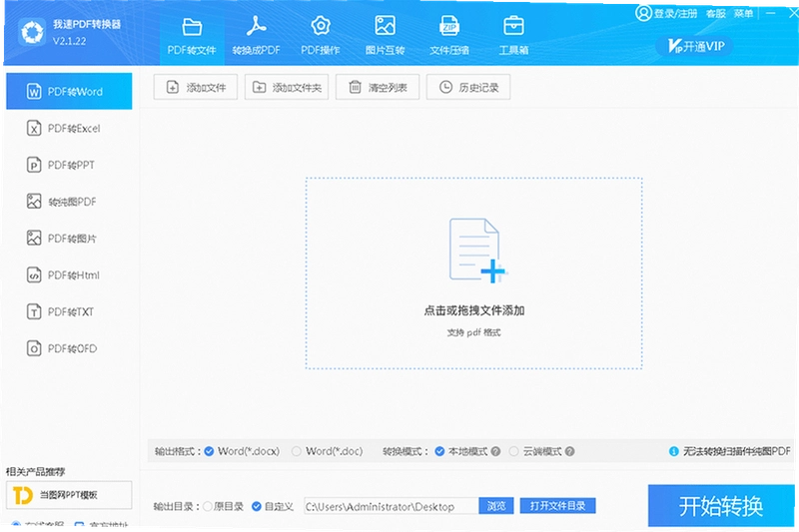The image size is (799, 532).
Task: Open the PDF操作 tab
Action: click(x=321, y=37)
